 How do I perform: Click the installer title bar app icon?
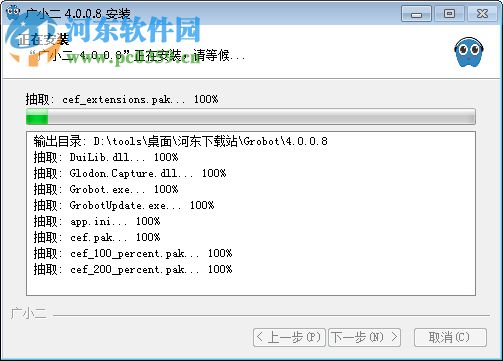tap(13, 13)
